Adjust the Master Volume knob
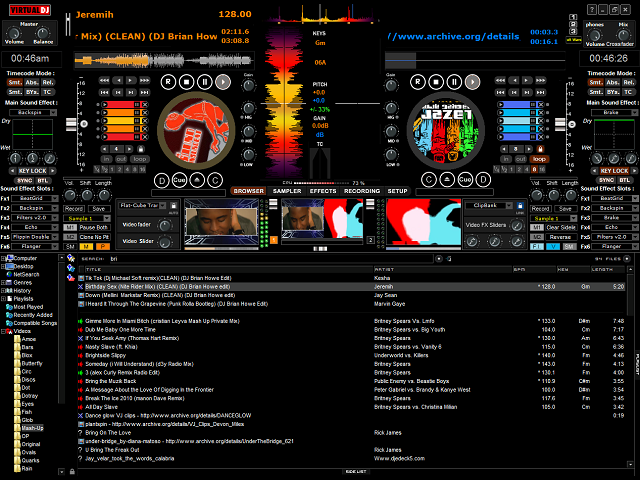This screenshot has width=640, height=480. (x=14, y=33)
